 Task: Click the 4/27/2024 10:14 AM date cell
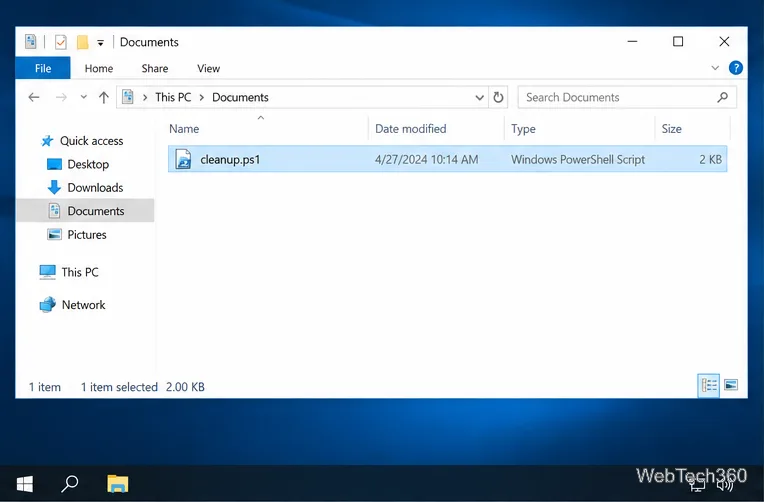click(426, 159)
